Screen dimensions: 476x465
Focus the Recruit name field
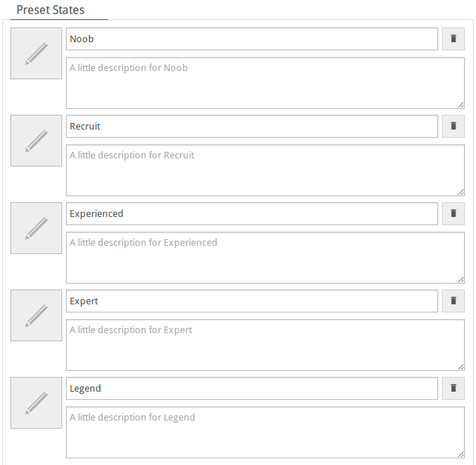pos(252,126)
